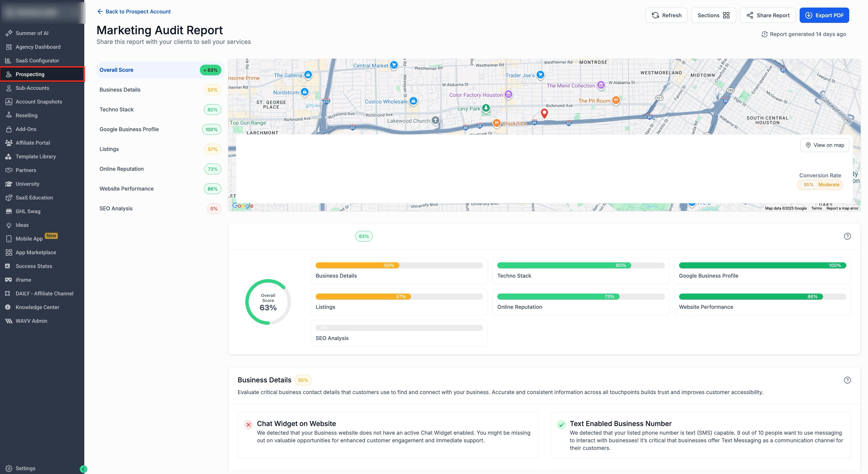Image resolution: width=868 pixels, height=474 pixels.
Task: Open the Knowledge Center sidebar item
Action: click(x=37, y=307)
